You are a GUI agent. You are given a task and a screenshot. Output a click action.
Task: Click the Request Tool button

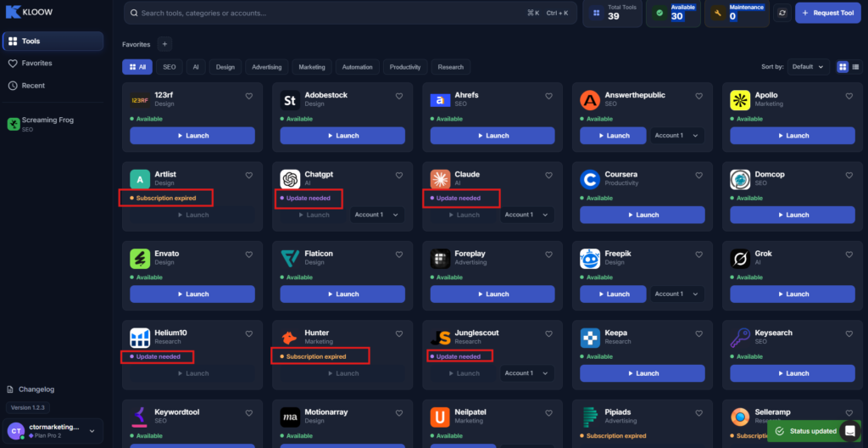827,13
